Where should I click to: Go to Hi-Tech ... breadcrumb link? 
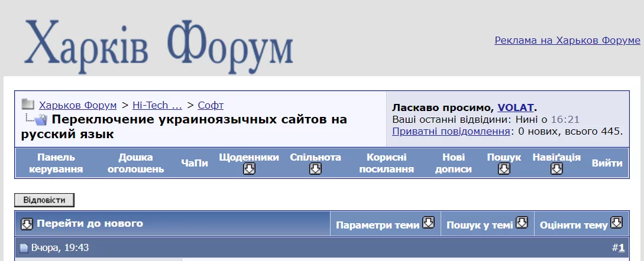(157, 105)
